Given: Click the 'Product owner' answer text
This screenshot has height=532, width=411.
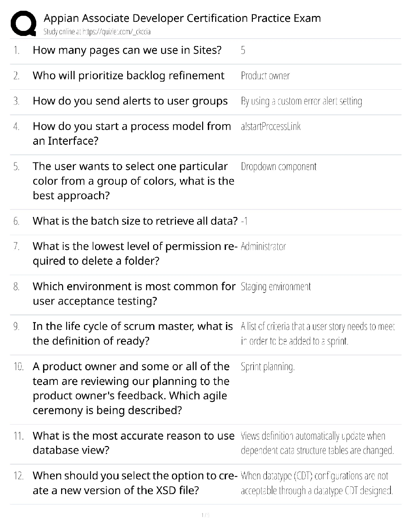Looking at the screenshot, I should [265, 76].
